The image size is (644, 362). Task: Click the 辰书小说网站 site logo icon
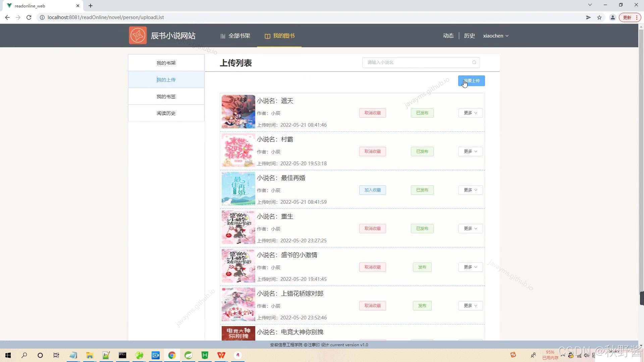(138, 36)
